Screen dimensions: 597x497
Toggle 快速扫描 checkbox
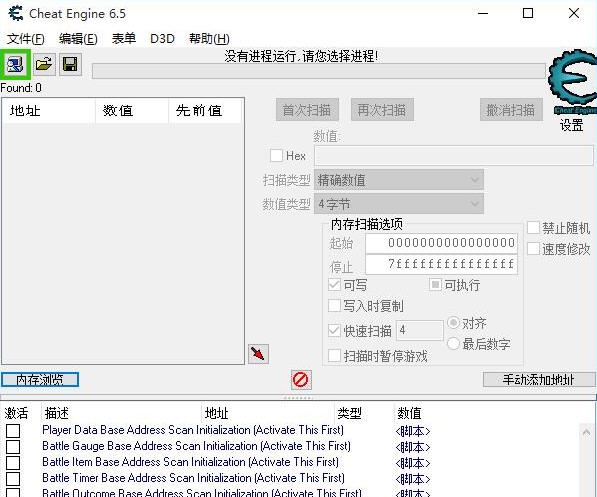point(334,331)
